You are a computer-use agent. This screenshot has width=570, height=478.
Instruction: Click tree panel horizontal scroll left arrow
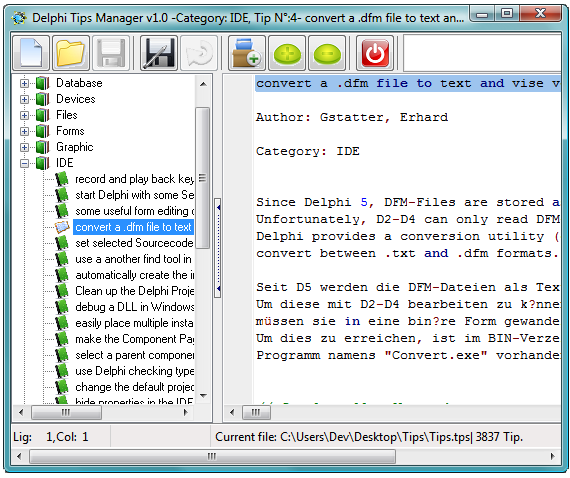pos(21,412)
